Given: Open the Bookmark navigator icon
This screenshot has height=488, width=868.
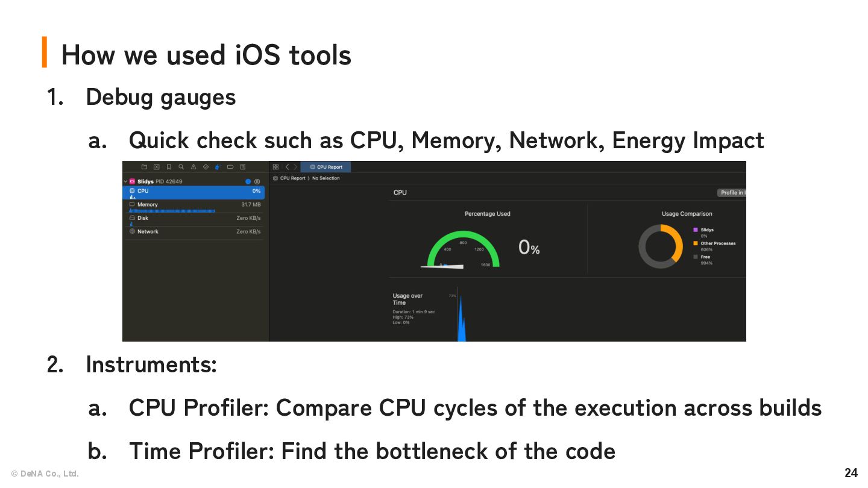Looking at the screenshot, I should coord(169,167).
